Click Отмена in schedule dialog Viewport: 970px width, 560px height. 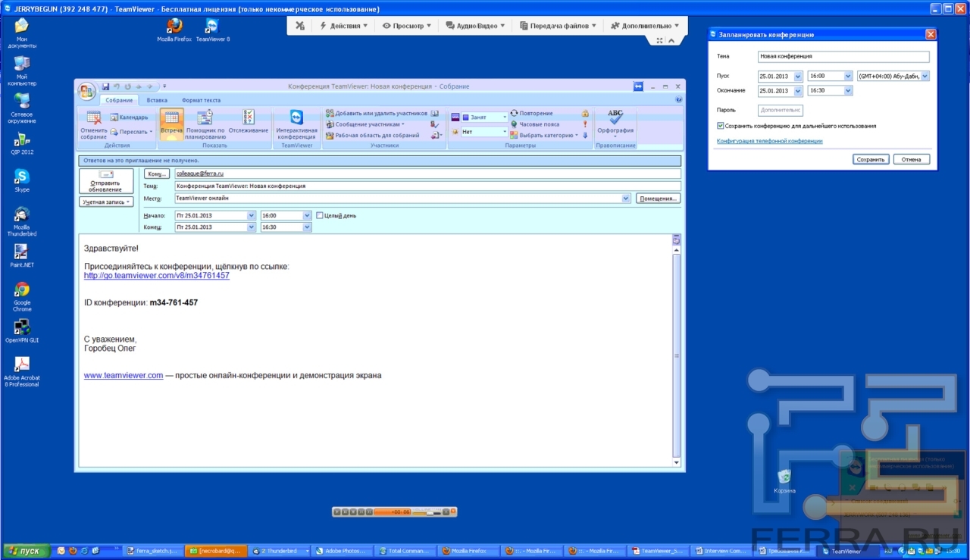coord(911,159)
